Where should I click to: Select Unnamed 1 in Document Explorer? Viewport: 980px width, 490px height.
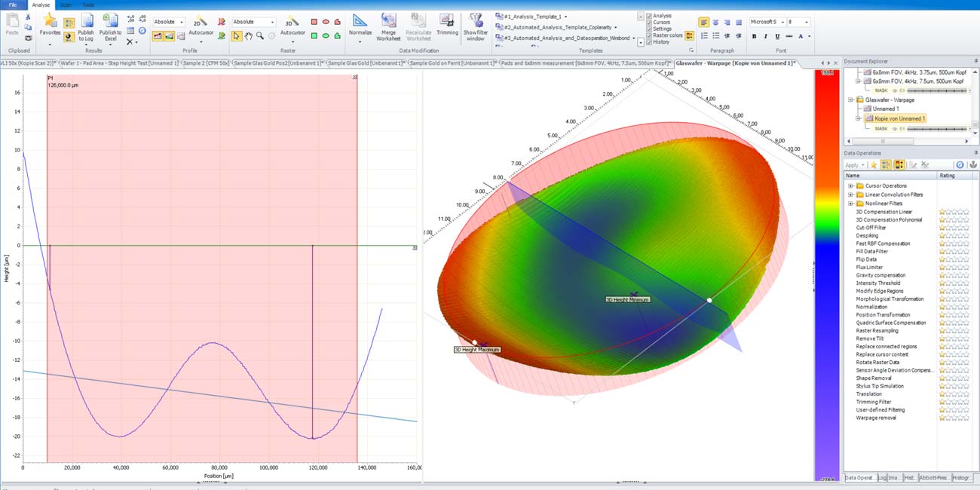click(885, 109)
